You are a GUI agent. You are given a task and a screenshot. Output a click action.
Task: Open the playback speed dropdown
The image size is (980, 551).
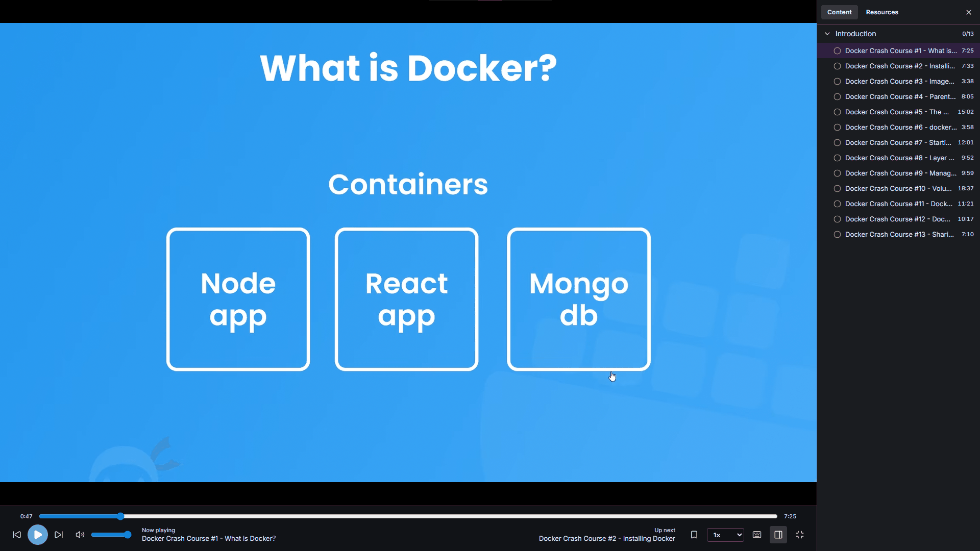click(725, 535)
